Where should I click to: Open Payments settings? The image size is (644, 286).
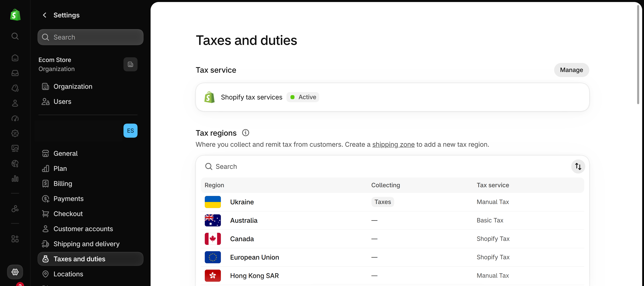(x=91, y=199)
